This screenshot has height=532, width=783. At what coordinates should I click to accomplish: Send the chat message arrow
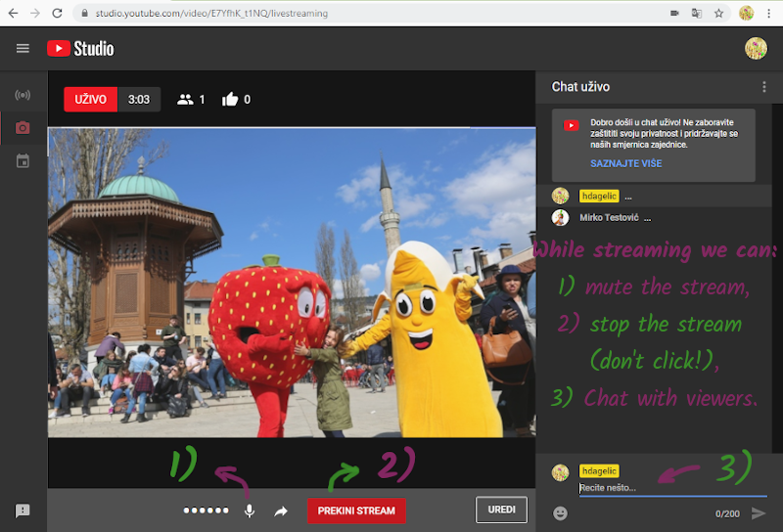point(758,512)
